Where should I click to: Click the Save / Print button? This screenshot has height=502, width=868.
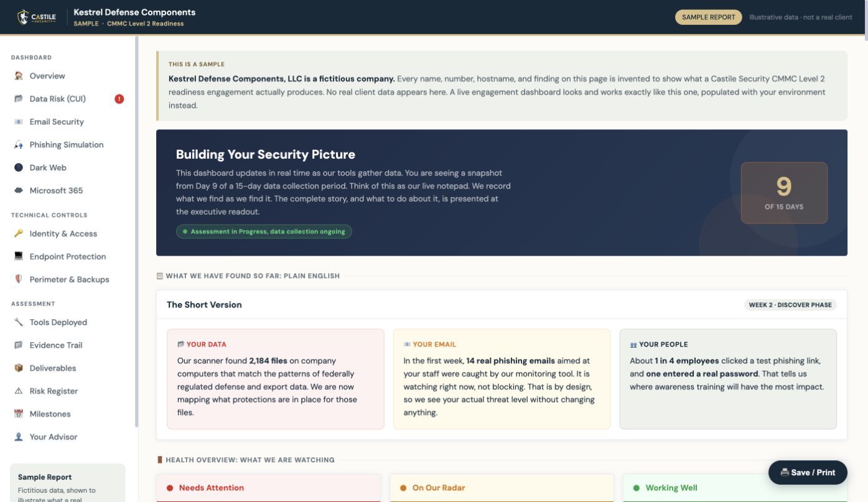(x=808, y=473)
